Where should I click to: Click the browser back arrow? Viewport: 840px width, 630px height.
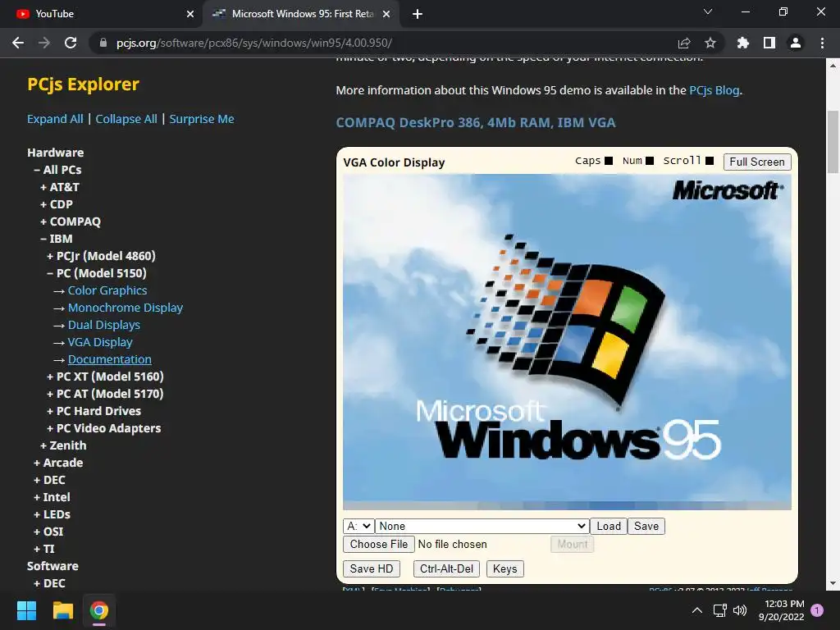pos(18,43)
